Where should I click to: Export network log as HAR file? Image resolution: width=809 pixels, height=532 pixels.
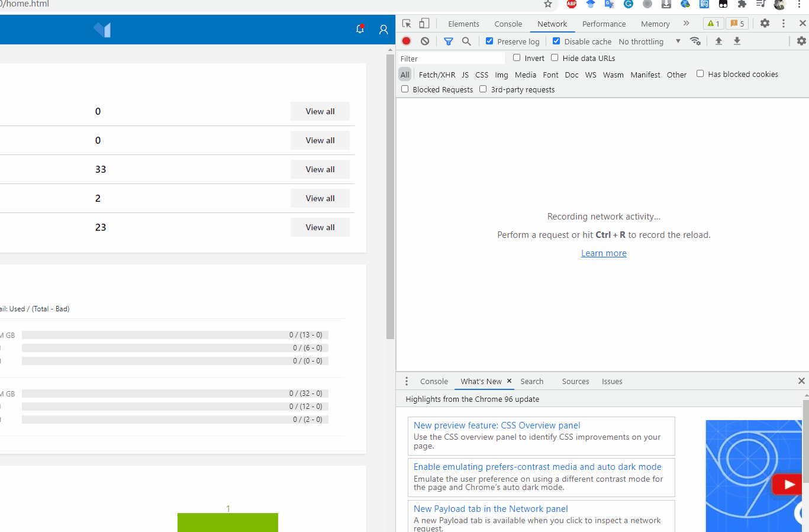[737, 41]
